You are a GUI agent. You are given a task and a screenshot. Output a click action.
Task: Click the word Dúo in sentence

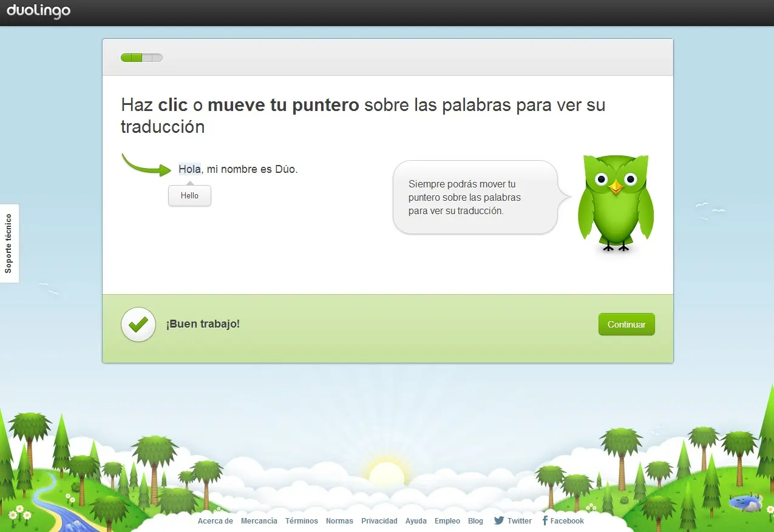285,169
